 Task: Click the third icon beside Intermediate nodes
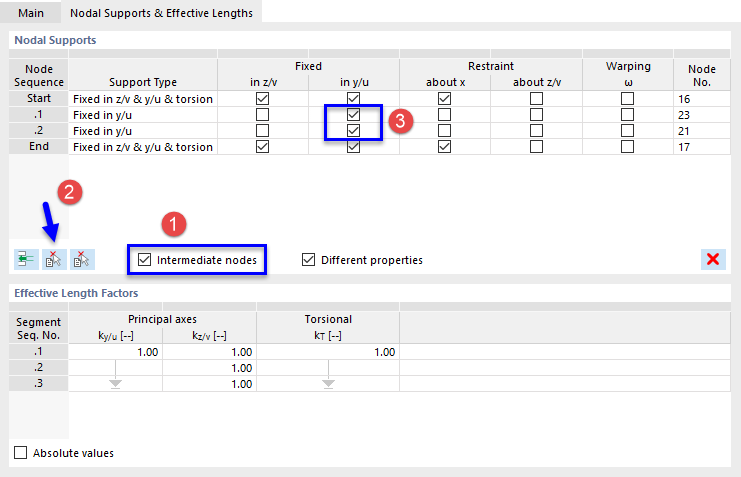coord(81,260)
